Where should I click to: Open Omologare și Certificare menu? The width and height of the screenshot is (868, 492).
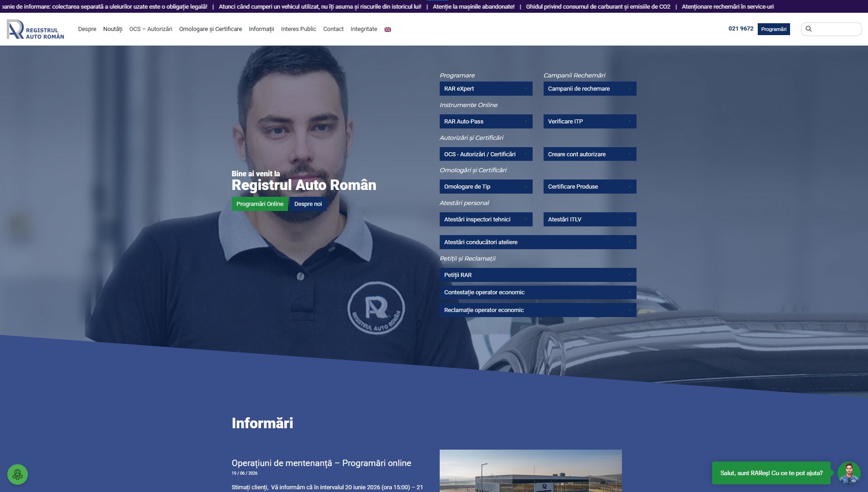(211, 29)
